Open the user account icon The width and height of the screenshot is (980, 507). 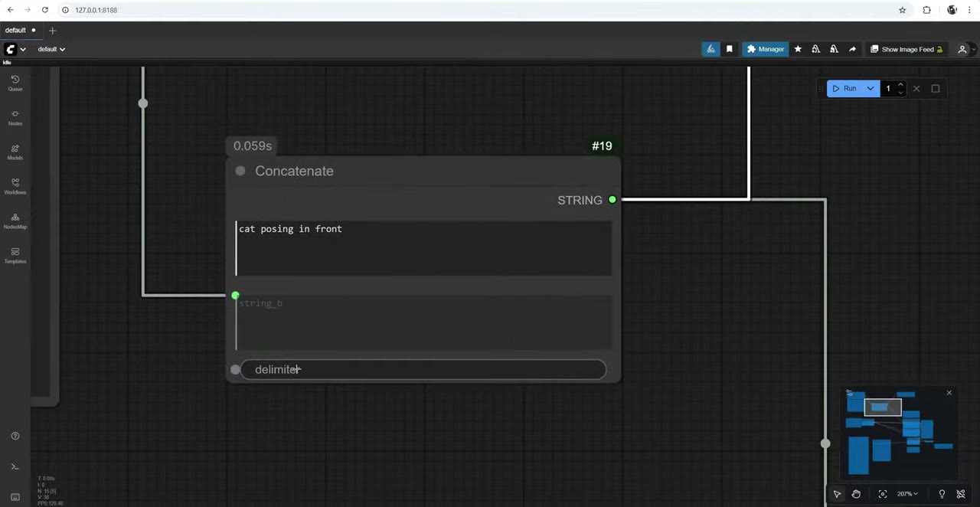(x=962, y=49)
